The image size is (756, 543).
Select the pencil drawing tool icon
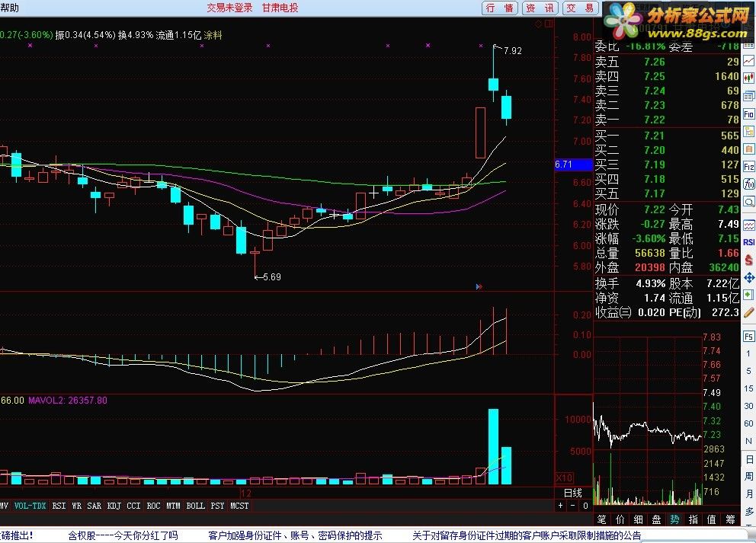(749, 313)
